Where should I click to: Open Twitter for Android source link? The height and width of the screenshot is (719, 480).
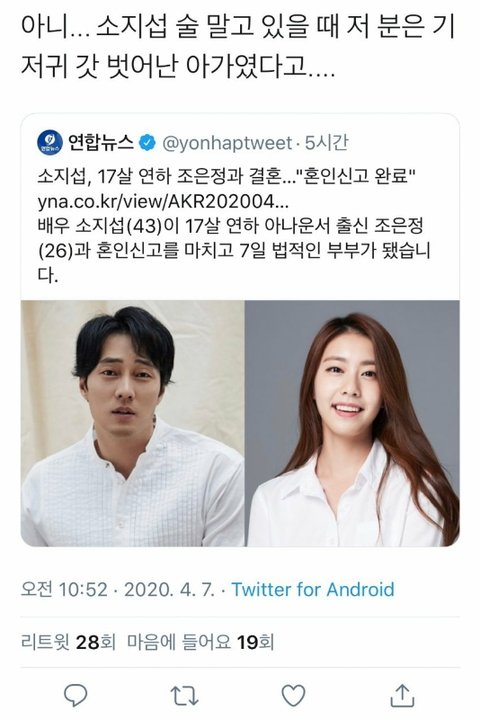pos(313,589)
